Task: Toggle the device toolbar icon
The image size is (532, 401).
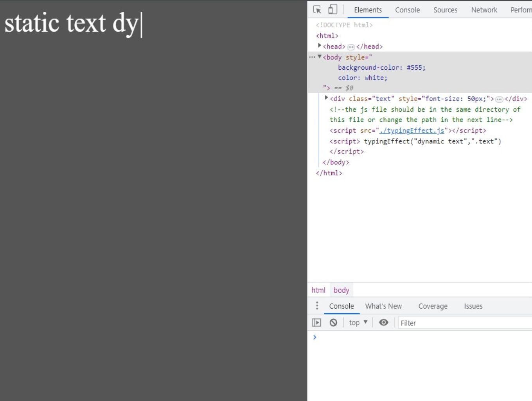Action: pos(332,9)
